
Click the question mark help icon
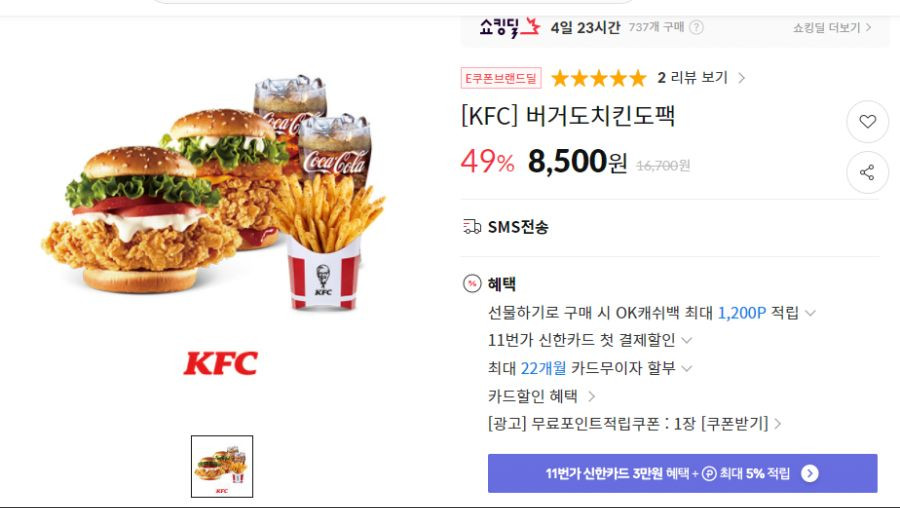click(696, 27)
